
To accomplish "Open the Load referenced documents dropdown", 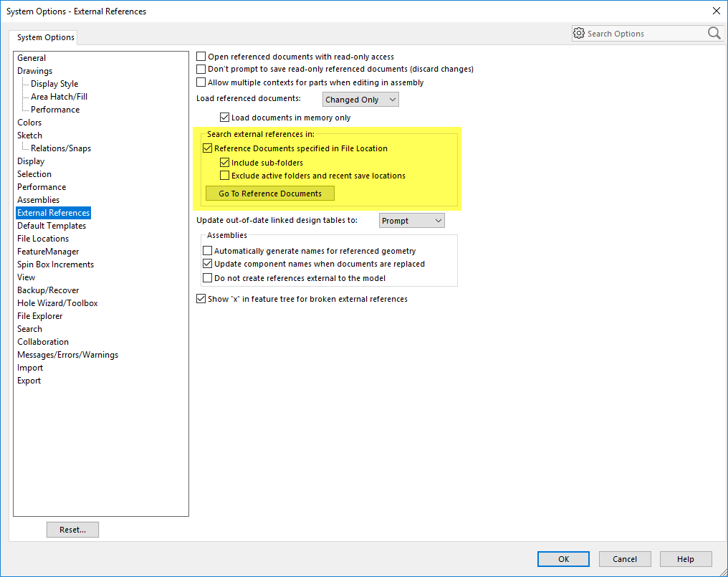I will pos(360,100).
